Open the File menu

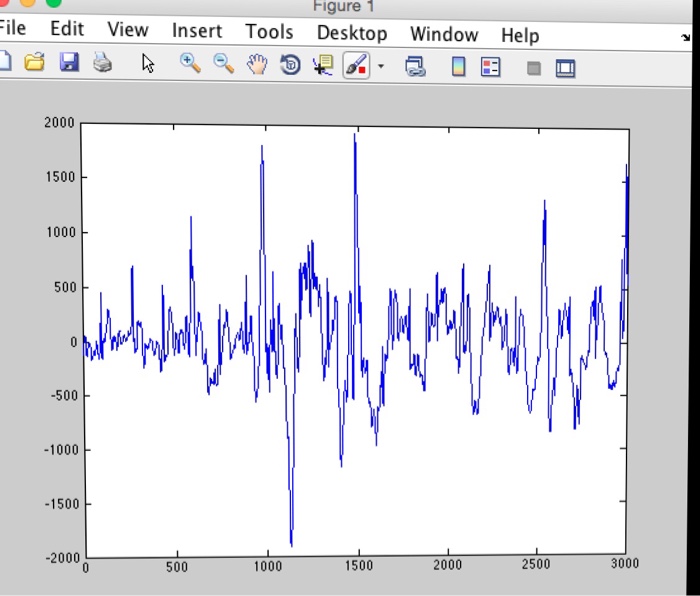click(12, 28)
